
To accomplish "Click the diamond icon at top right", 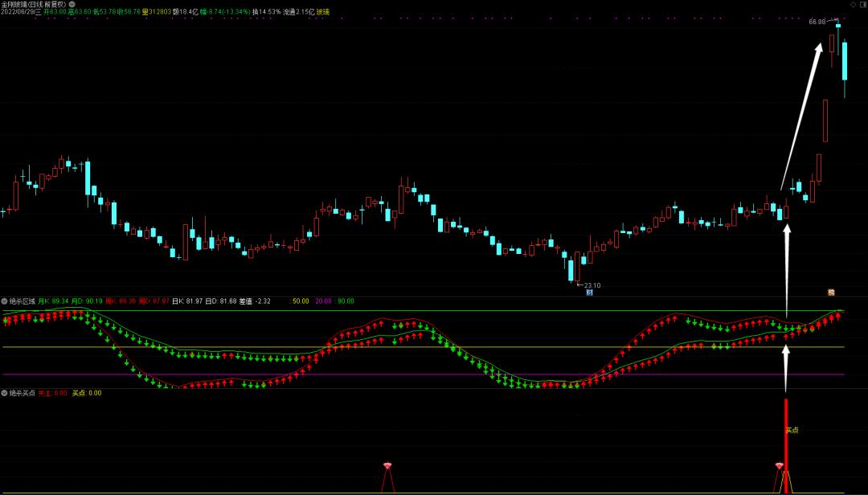I will (853, 4).
